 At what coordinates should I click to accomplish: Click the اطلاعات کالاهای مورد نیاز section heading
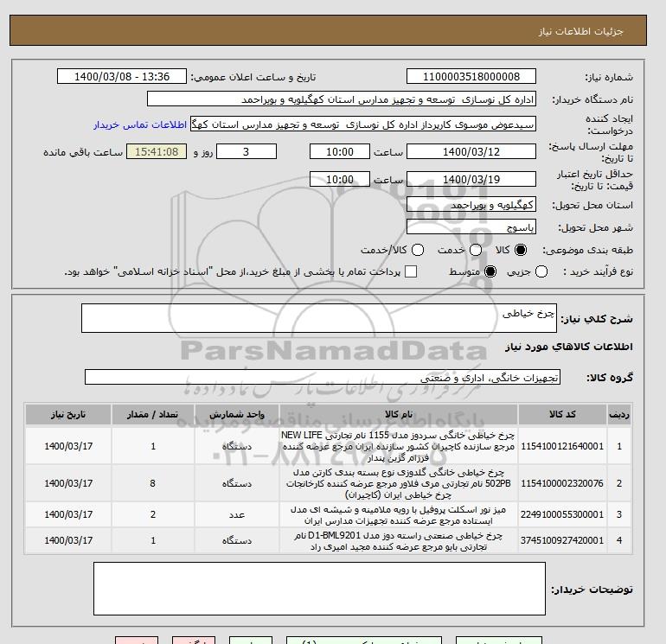(569, 347)
